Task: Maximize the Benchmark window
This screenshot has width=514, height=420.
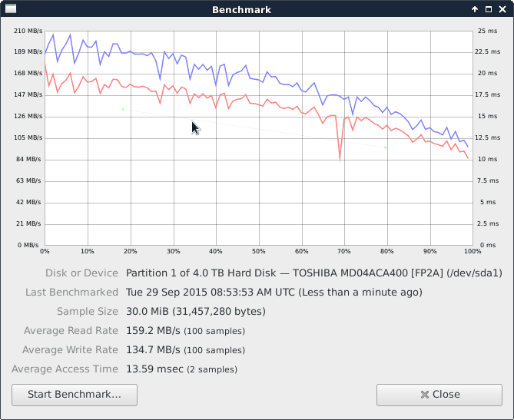Action: tap(489, 9)
